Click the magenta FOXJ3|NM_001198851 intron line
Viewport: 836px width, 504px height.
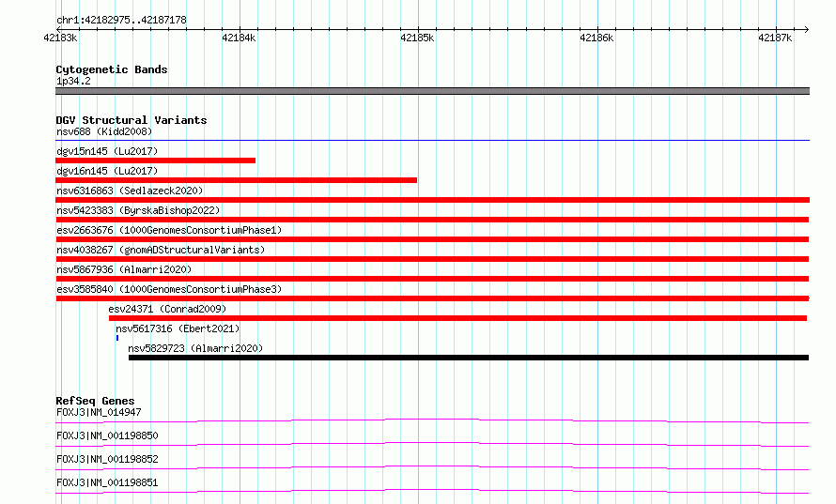point(432,491)
